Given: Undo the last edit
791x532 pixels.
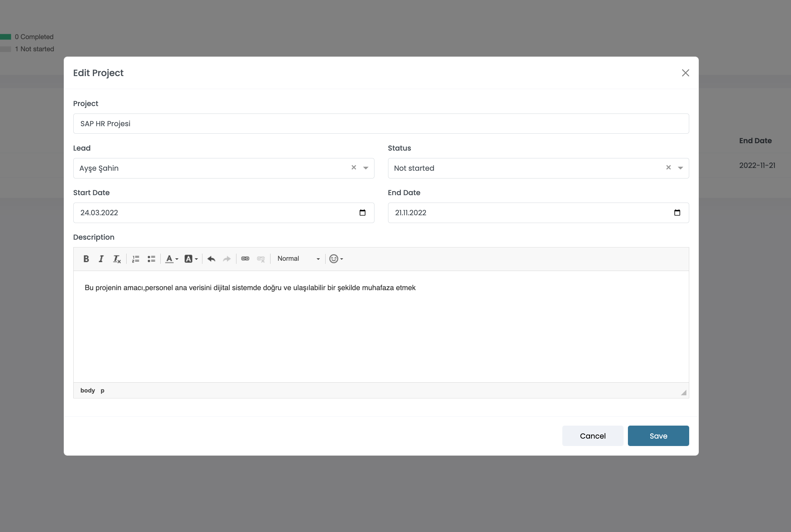Looking at the screenshot, I should tap(211, 259).
